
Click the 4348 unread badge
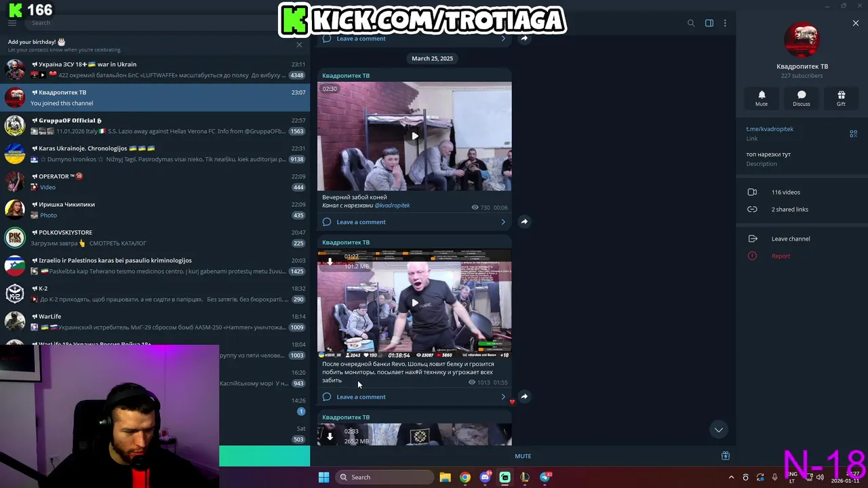point(296,75)
